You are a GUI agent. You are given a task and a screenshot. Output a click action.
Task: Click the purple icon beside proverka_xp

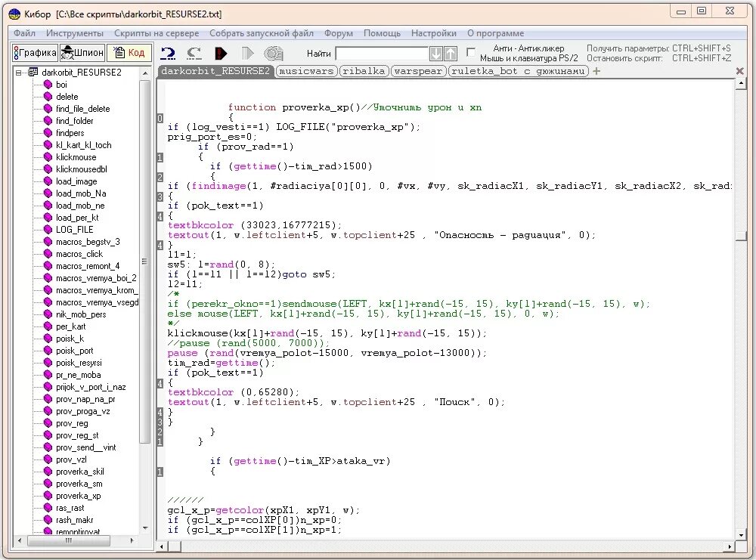(x=48, y=496)
